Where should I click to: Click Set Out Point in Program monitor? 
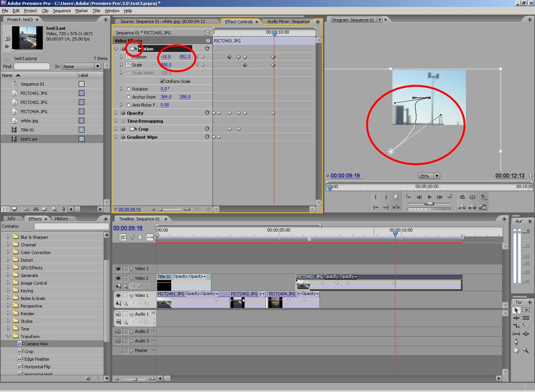[x=386, y=197]
